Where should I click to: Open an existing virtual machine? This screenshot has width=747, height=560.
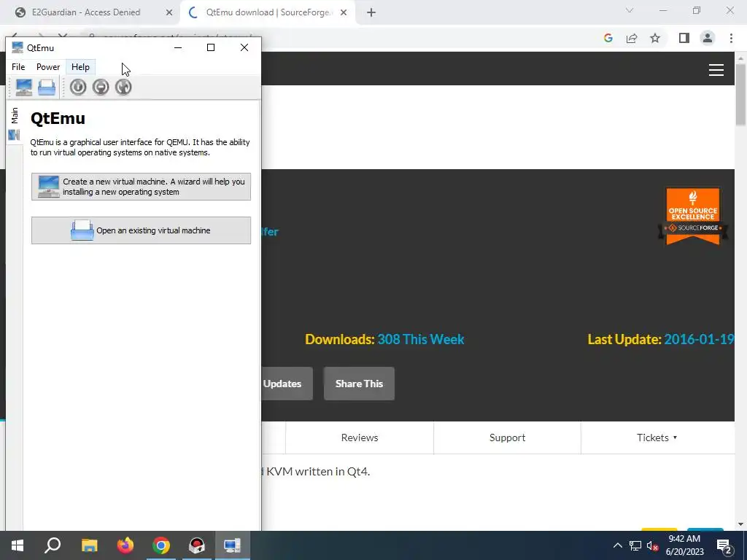point(141,230)
